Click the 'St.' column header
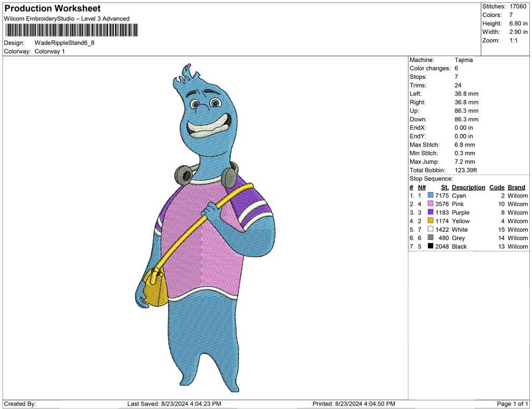Screen dimensions: 532x409 [445, 187]
